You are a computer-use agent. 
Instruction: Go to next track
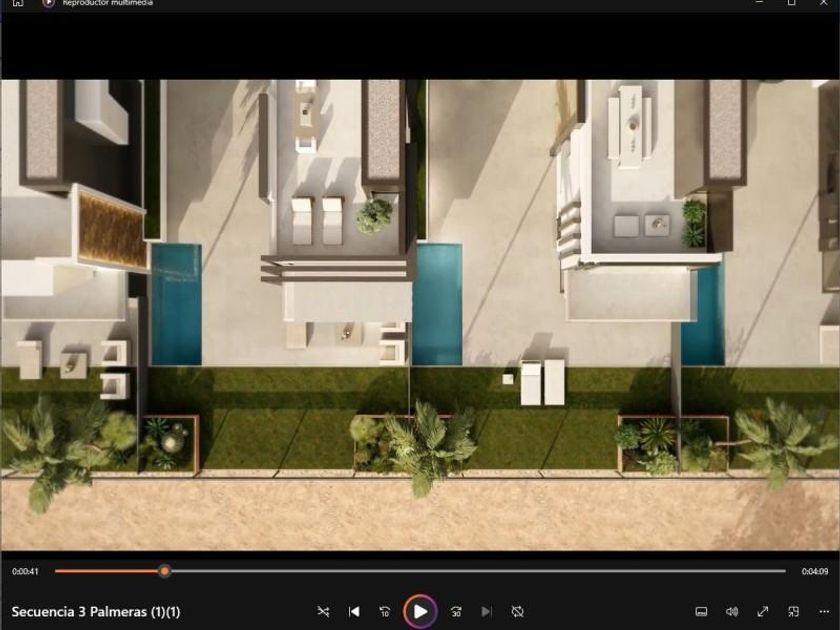point(486,611)
